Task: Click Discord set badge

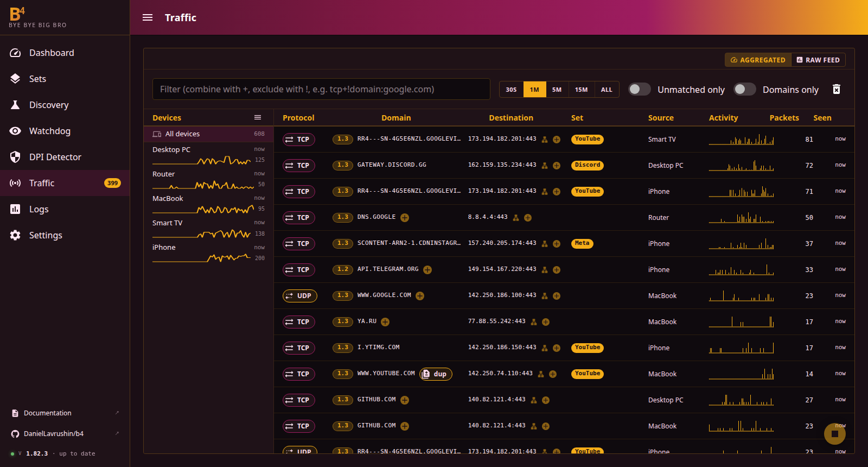Action: click(x=588, y=165)
